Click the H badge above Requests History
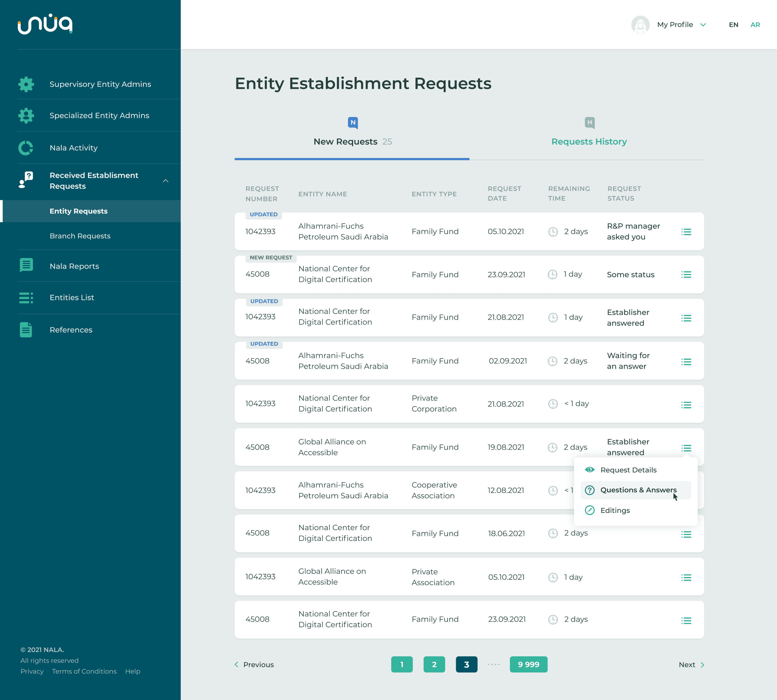Screen dimensions: 777x700 click(x=589, y=123)
